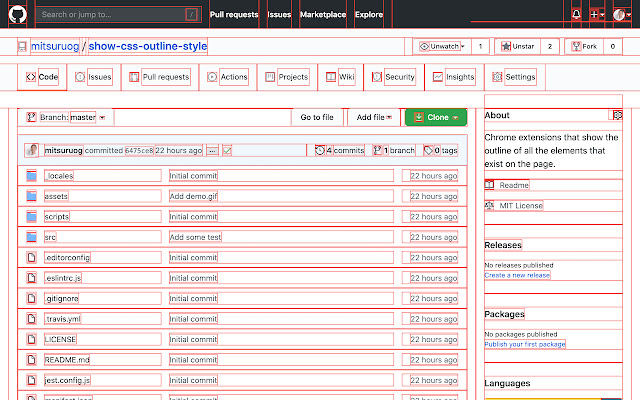Click the gear icon beside About
Image resolution: width=640 pixels, height=400 pixels.
[x=617, y=115]
